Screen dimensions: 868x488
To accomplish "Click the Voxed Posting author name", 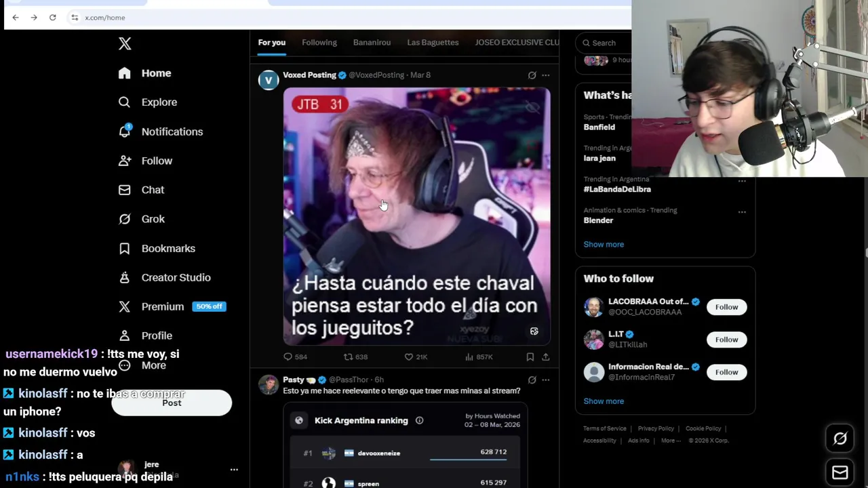I will tap(309, 75).
